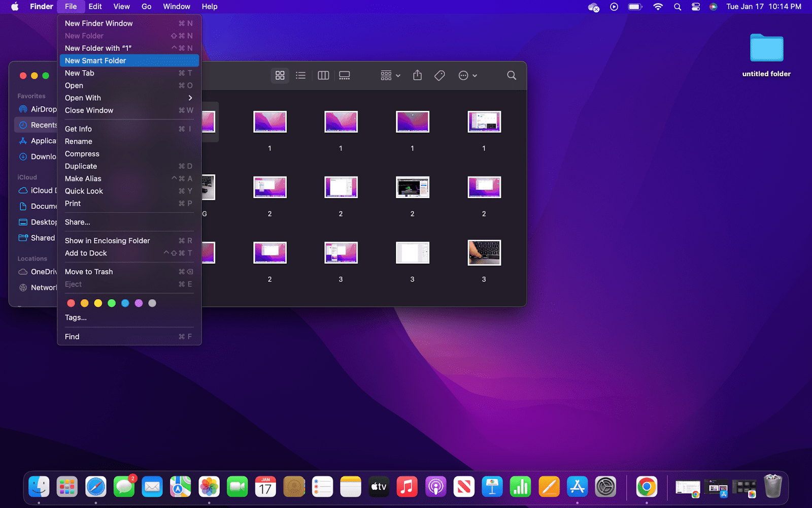Viewport: 812px width, 508px height.
Task: Open Downloads in Finder sidebar
Action: [x=37, y=156]
